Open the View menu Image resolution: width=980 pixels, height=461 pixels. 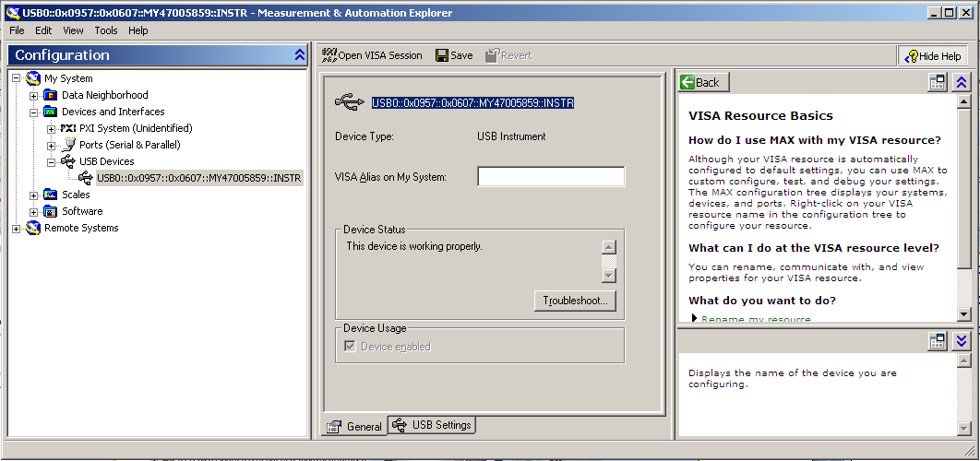tap(73, 30)
